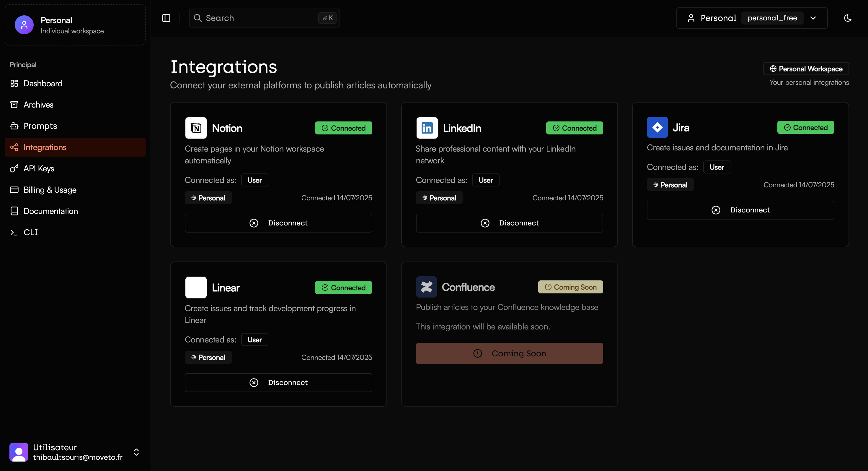Screen dimensions: 868x471
Task: Click the Personal tag on the LinkedIn card
Action: 439,198
